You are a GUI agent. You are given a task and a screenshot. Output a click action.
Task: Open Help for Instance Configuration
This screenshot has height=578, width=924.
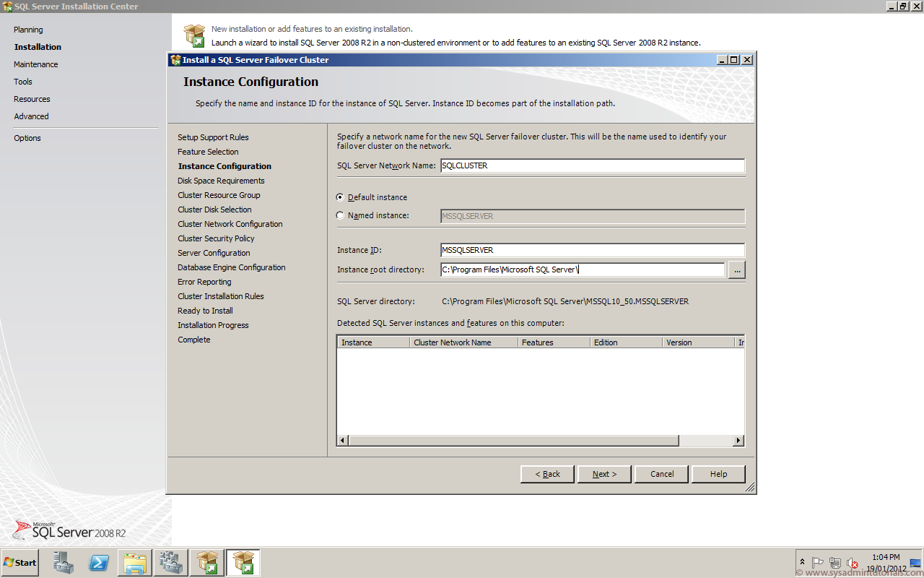click(x=718, y=474)
